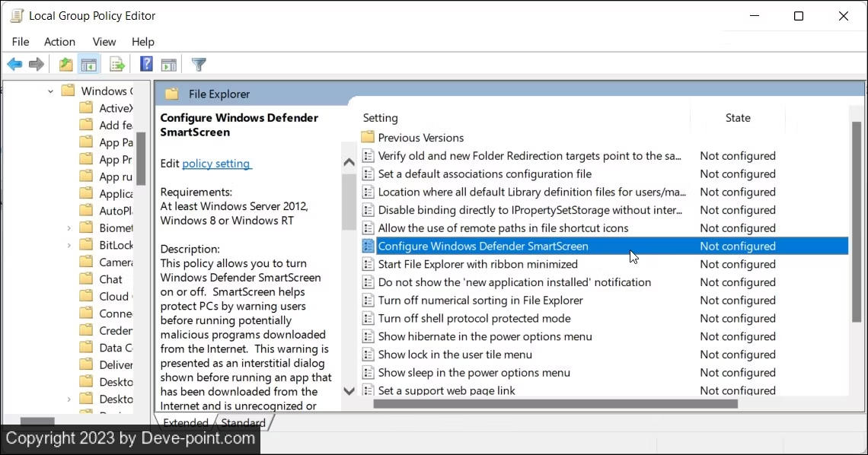Viewport: 868px width, 455px height.
Task: Select the App ru folder in tree
Action: click(x=107, y=177)
